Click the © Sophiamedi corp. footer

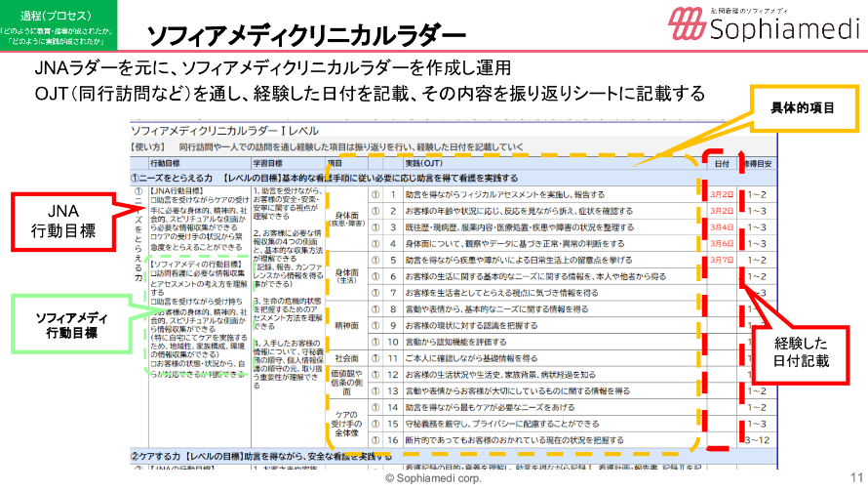coord(433,478)
